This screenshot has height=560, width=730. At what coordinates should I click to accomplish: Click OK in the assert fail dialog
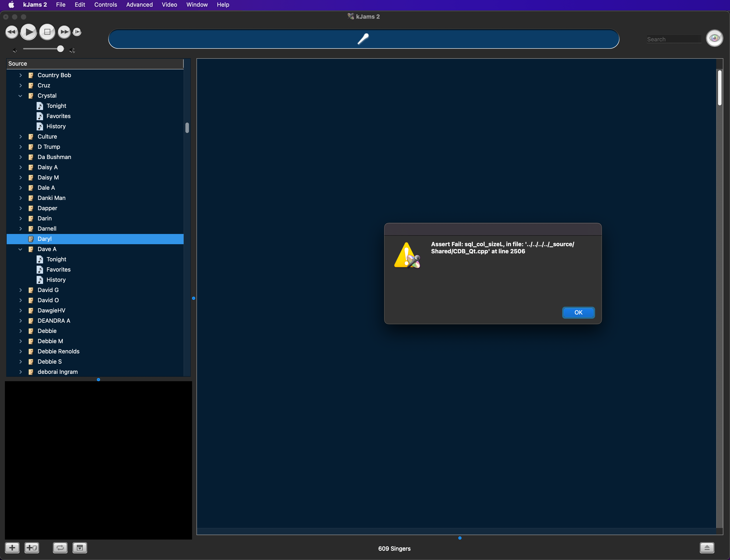578,312
